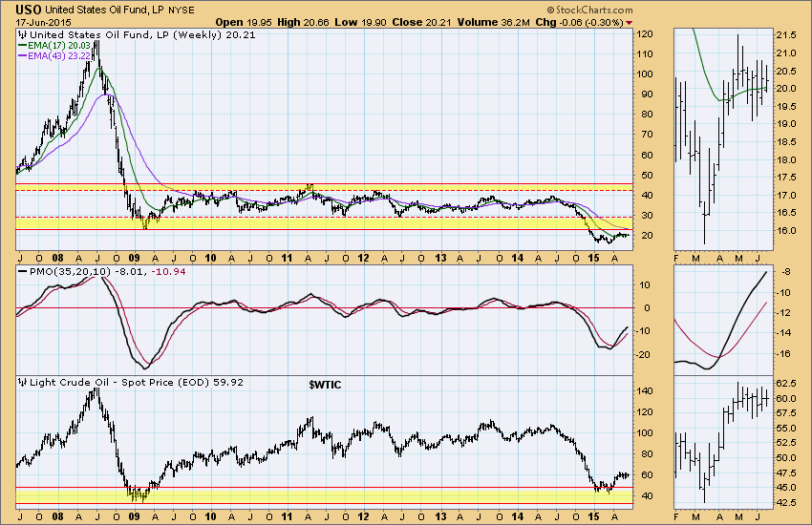Select the purple EMA(43) line swatch in legend
Image resolution: width=812 pixels, height=525 pixels.
(x=22, y=55)
